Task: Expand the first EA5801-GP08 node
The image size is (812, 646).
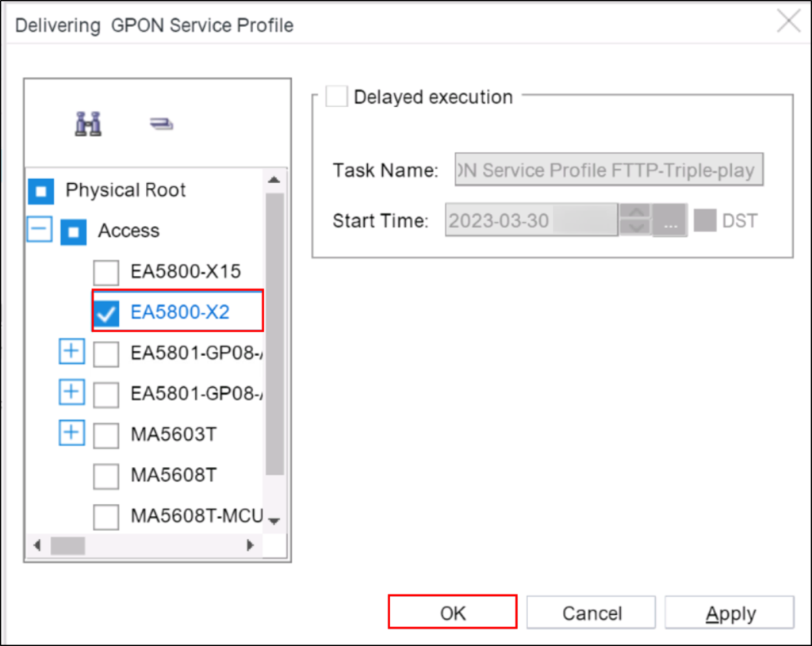Action: (x=71, y=351)
